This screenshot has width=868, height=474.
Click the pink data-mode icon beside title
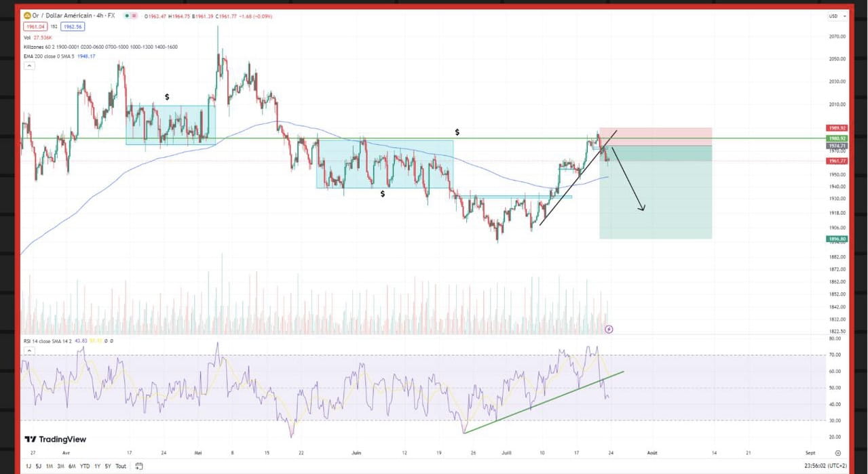[134, 16]
